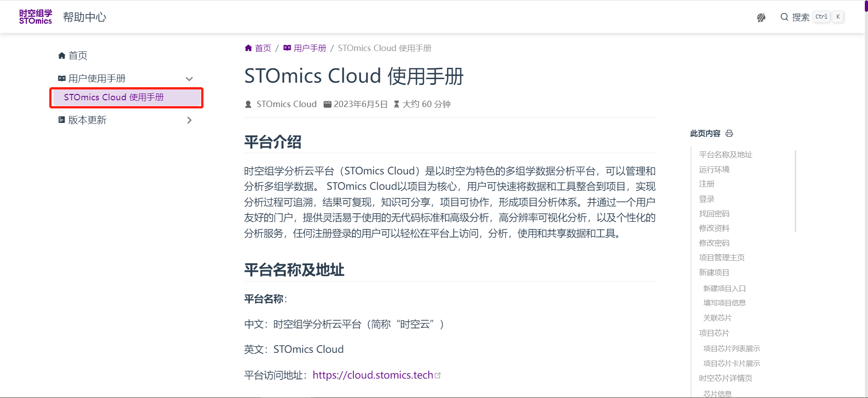Select 首页 in the sidebar

(x=78, y=56)
